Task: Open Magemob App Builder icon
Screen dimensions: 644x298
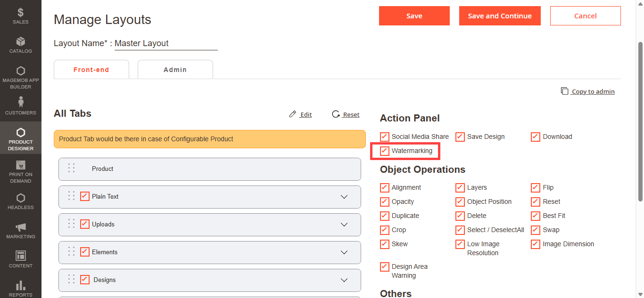Action: tap(20, 71)
